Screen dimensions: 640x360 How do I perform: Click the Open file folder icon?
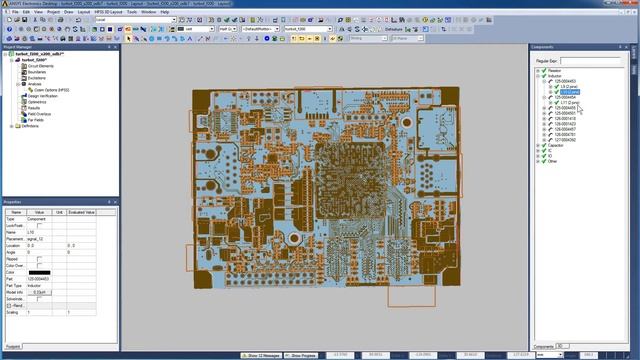coord(17,20)
